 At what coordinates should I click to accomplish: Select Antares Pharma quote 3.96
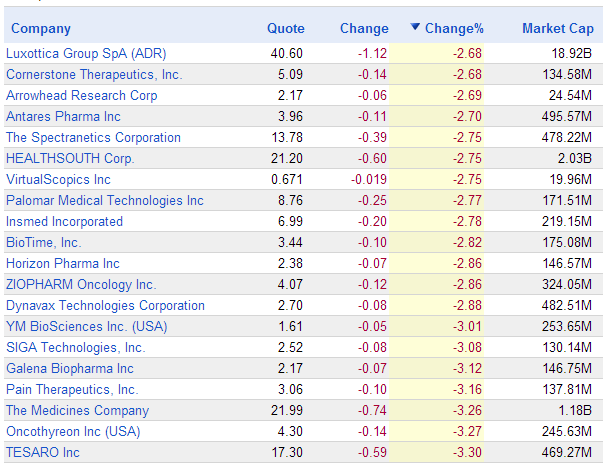(x=290, y=117)
